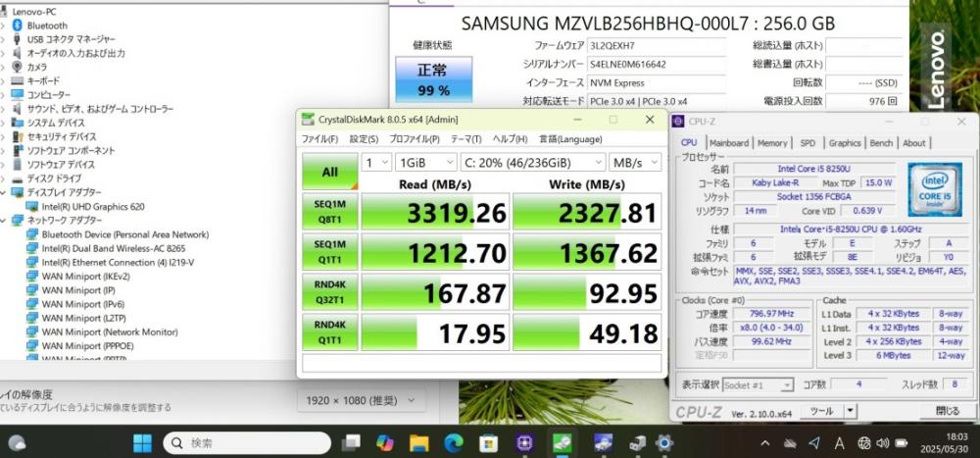Start the RND4K Q32T1 benchmark
The image size is (980, 458).
[x=330, y=291]
